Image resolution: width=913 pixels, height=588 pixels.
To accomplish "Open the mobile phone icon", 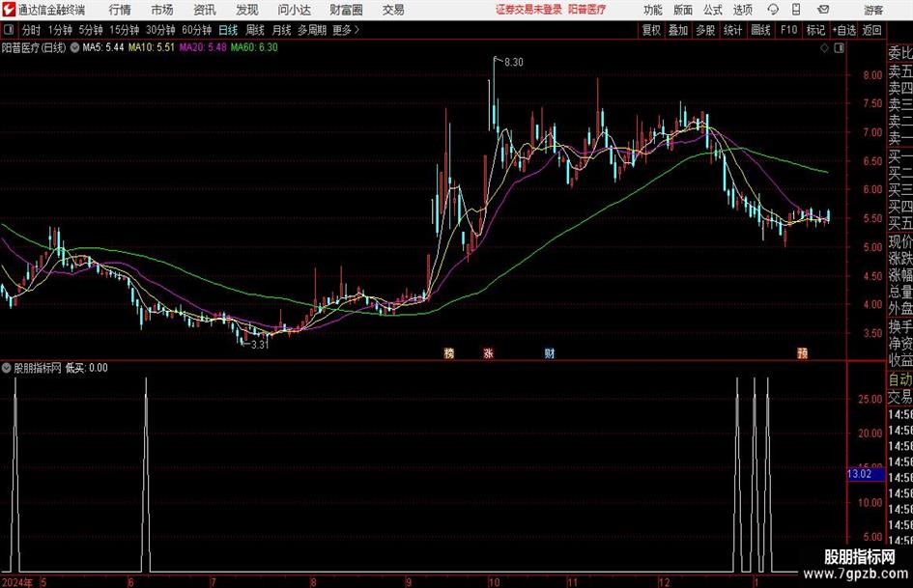I will [796, 10].
